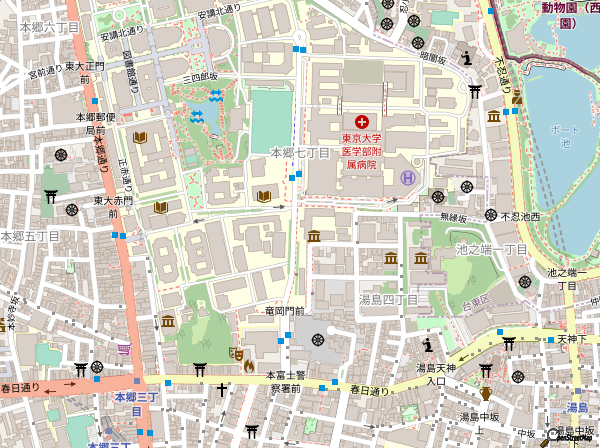Click the 池之端一丁目 district label
Viewport: 600px width, 448px height.
491,248
